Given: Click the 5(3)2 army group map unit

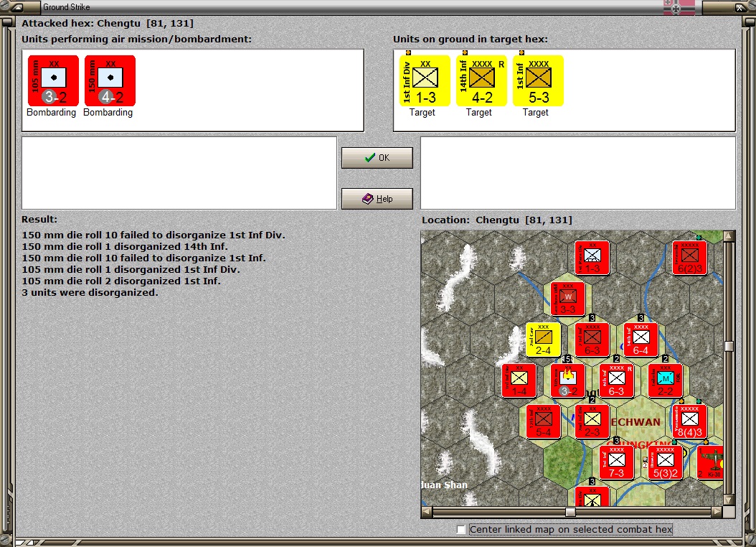Looking at the screenshot, I should tap(665, 462).
